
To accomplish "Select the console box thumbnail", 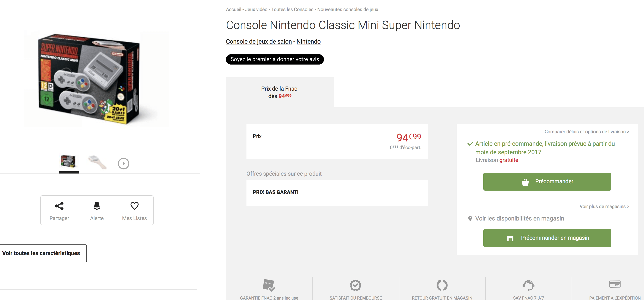I will coord(68,161).
